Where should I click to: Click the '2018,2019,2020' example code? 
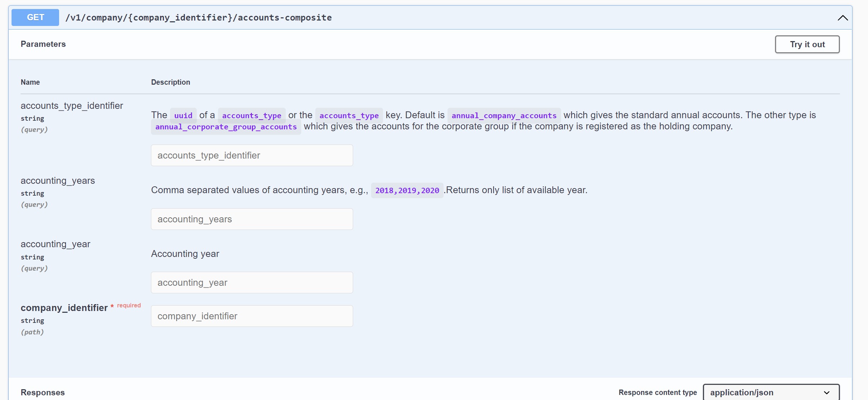pyautogui.click(x=407, y=190)
